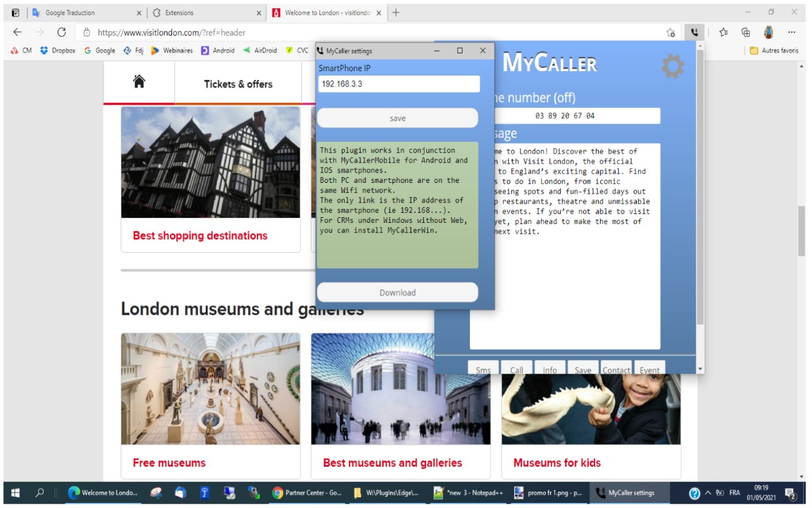Open MyCaller settings gear icon
The width and height of the screenshot is (812, 508).
coord(672,65)
